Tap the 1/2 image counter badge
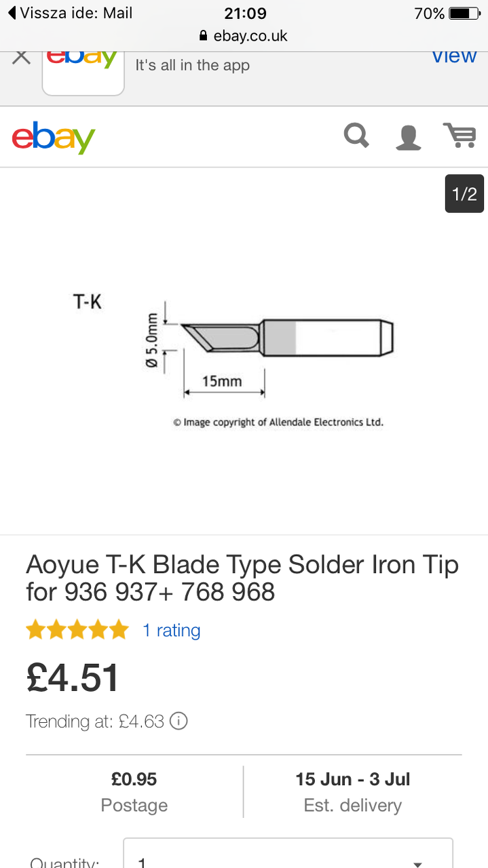The image size is (488, 868). coord(464,194)
